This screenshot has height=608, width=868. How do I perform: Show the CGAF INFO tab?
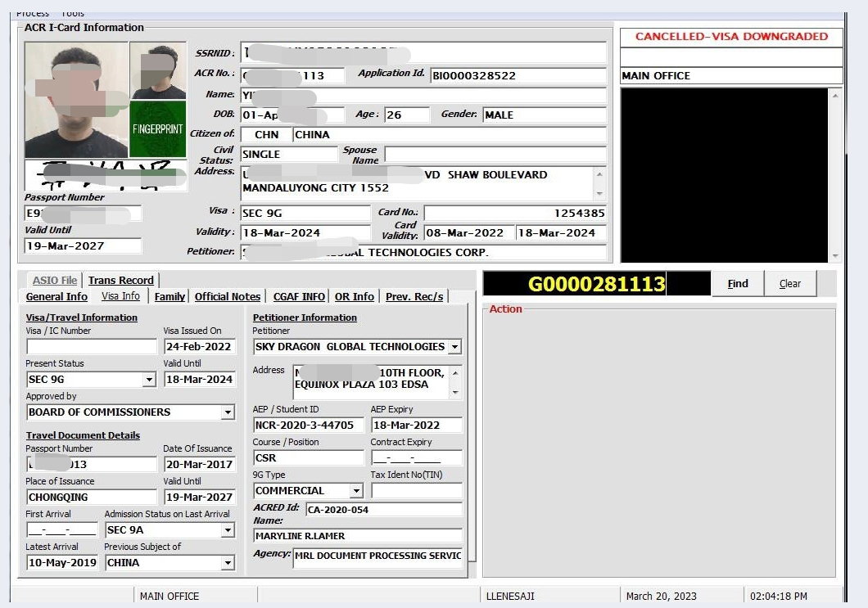pos(299,296)
